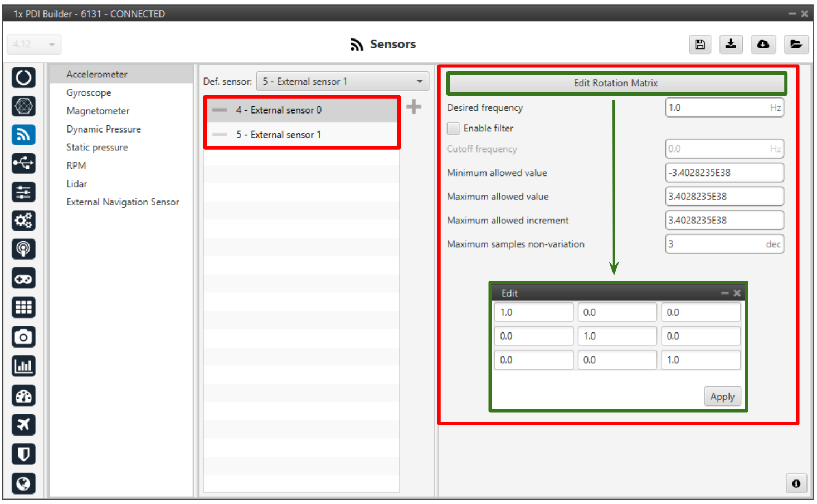Click the save icon in top toolbar
This screenshot has height=504, width=817.
(x=700, y=45)
